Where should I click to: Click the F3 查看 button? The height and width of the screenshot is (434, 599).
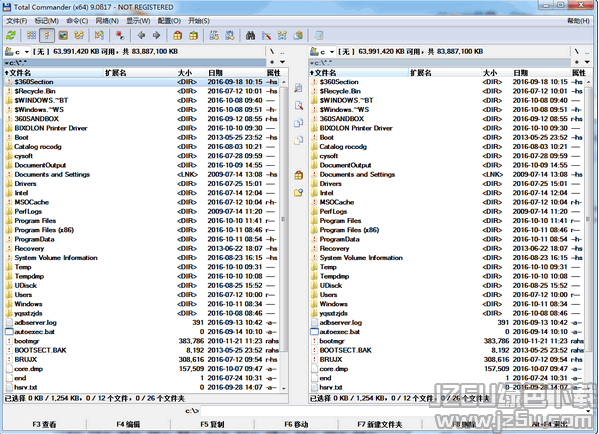pyautogui.click(x=44, y=424)
